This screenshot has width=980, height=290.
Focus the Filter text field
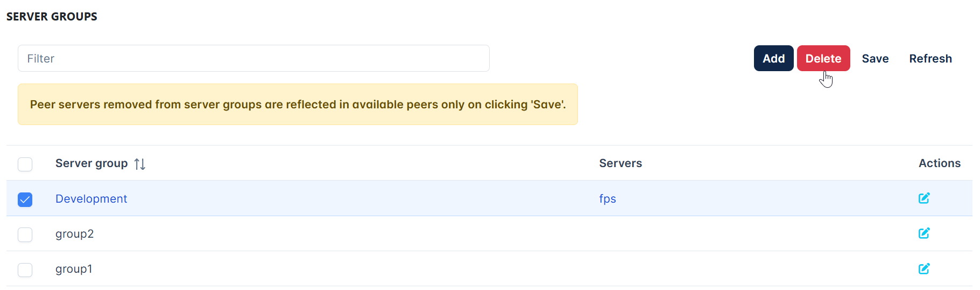click(253, 58)
